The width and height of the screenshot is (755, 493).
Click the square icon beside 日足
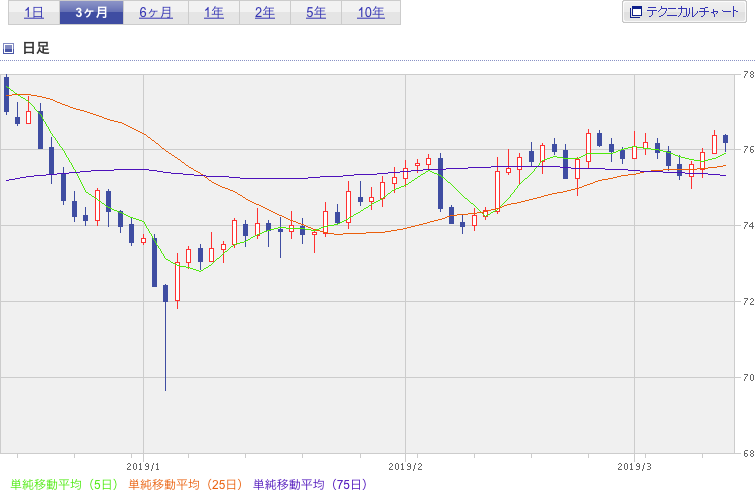click(8, 48)
